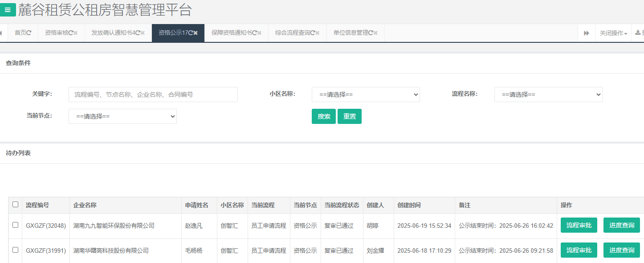Switch to the 发放确认通知书4 tab

[112, 33]
